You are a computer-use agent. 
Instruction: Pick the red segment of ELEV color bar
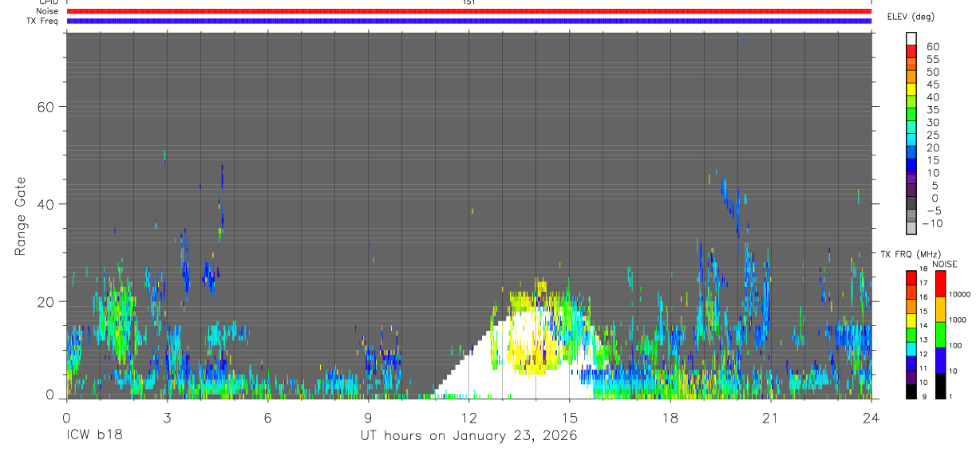point(911,49)
